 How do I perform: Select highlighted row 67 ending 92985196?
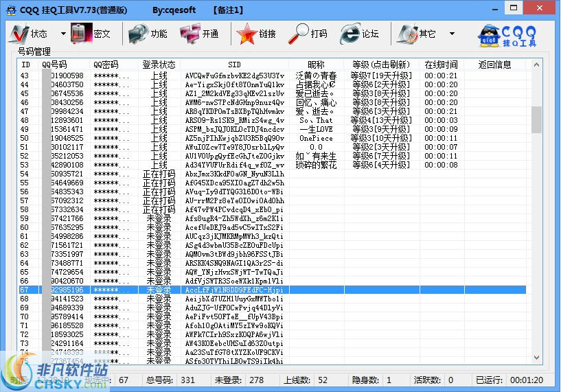pos(272,290)
